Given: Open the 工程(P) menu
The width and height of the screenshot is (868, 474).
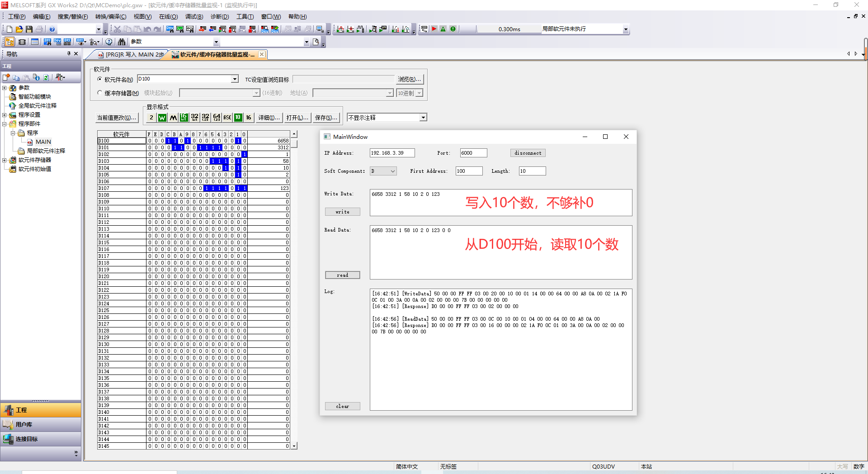Looking at the screenshot, I should tap(17, 17).
